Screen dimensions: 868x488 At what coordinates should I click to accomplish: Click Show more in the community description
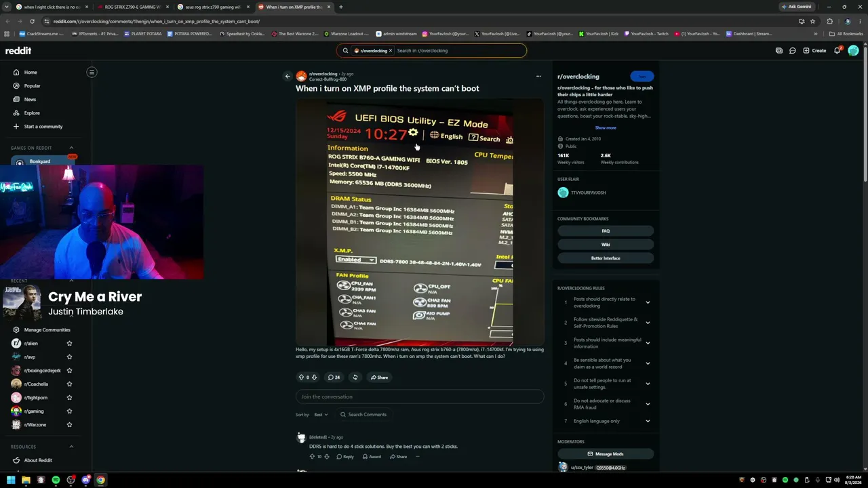pyautogui.click(x=606, y=127)
